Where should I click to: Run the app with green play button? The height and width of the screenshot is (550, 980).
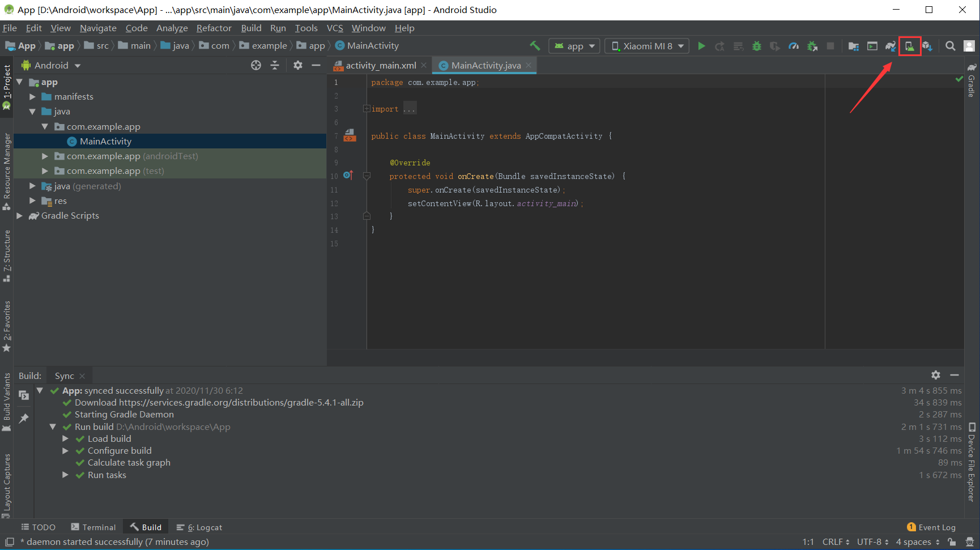pyautogui.click(x=701, y=46)
